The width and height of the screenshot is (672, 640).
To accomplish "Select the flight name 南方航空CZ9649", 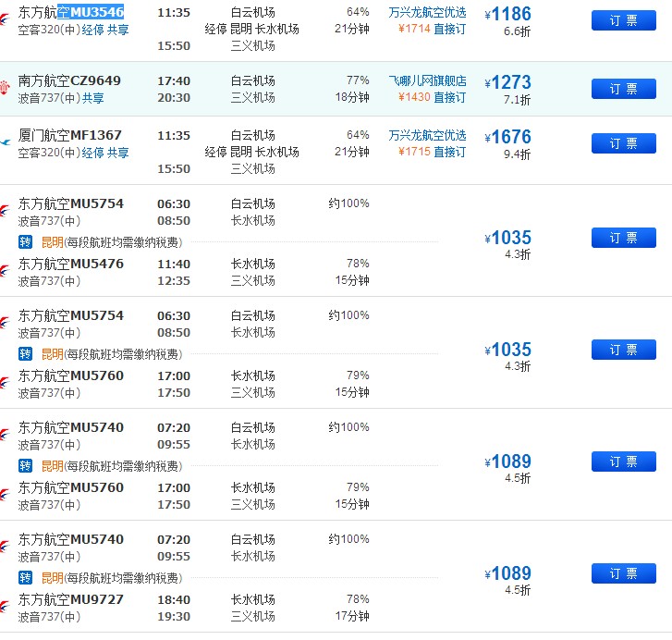I will pos(69,80).
